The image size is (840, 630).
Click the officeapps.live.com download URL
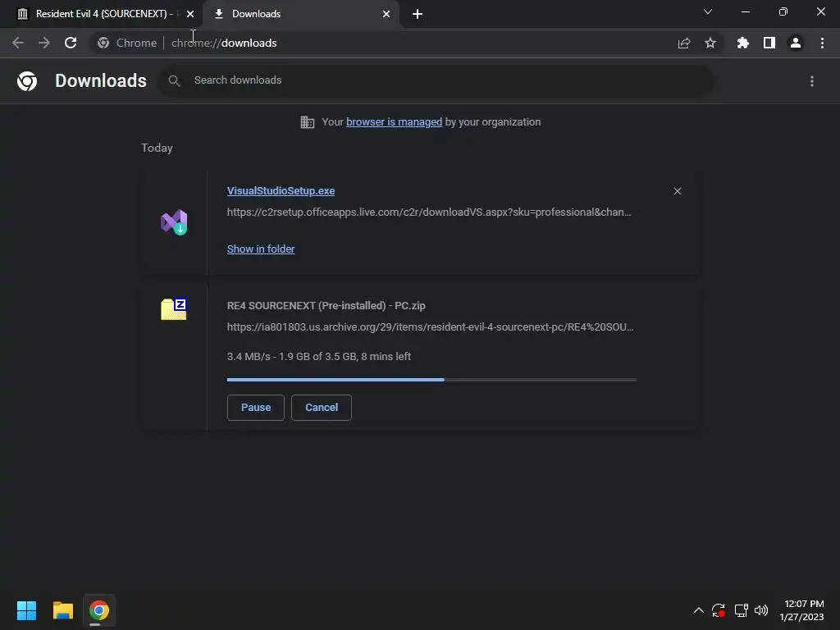pyautogui.click(x=429, y=212)
